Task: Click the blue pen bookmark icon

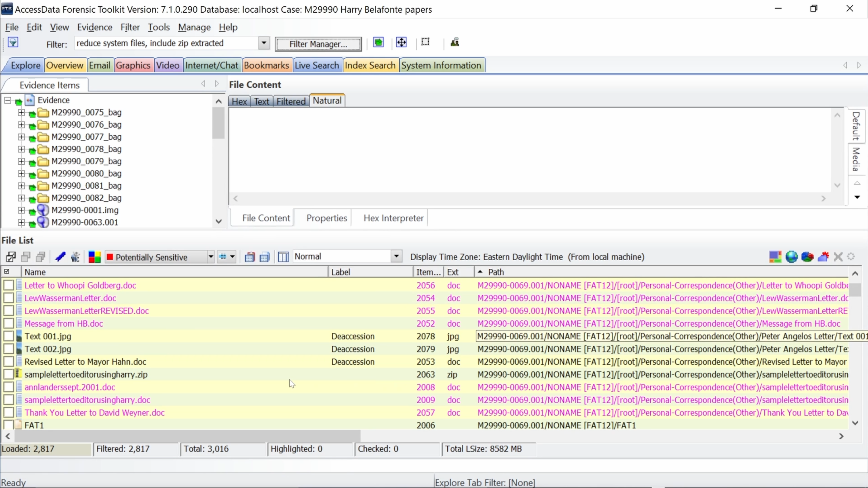Action: pos(60,257)
